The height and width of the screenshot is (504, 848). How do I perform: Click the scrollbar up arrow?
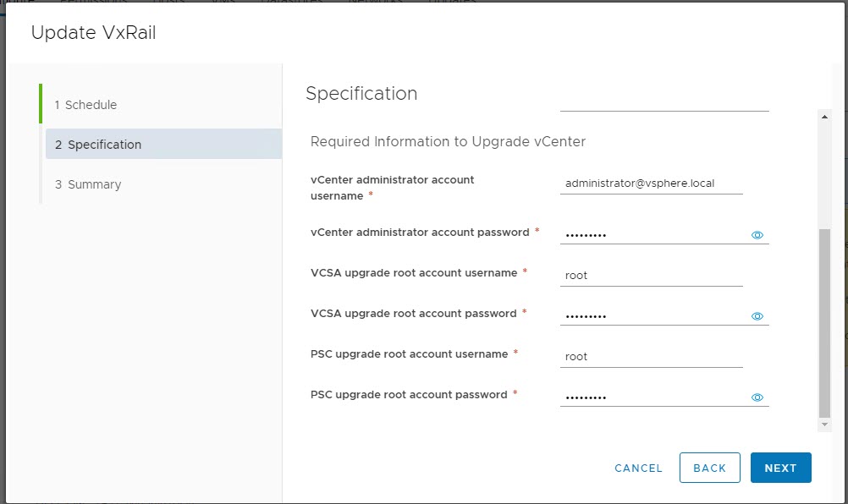(x=825, y=118)
